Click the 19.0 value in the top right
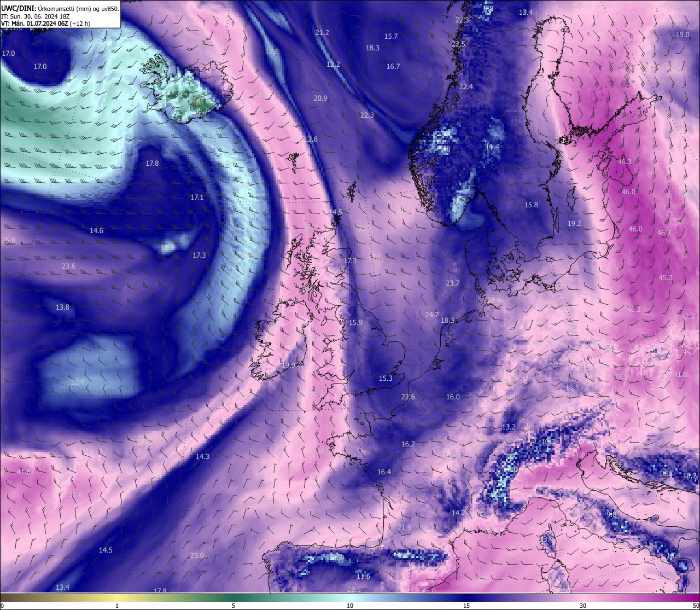Image resolution: width=700 pixels, height=610 pixels. pyautogui.click(x=682, y=34)
